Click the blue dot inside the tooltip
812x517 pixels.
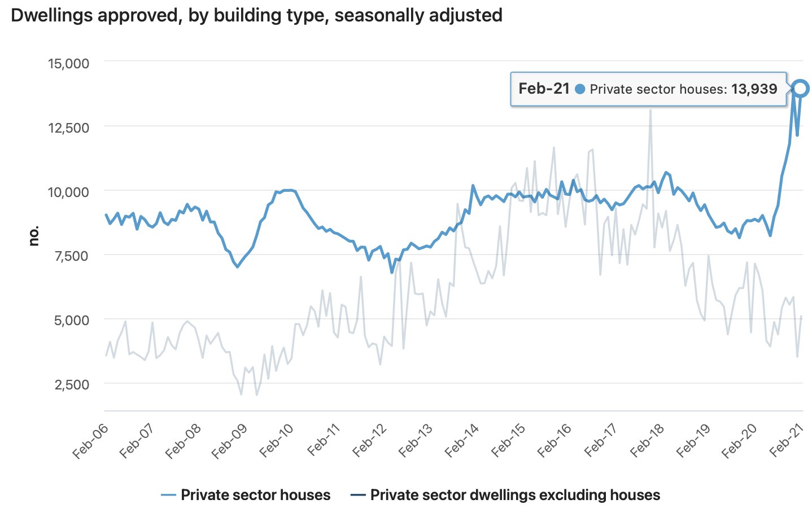coord(580,89)
